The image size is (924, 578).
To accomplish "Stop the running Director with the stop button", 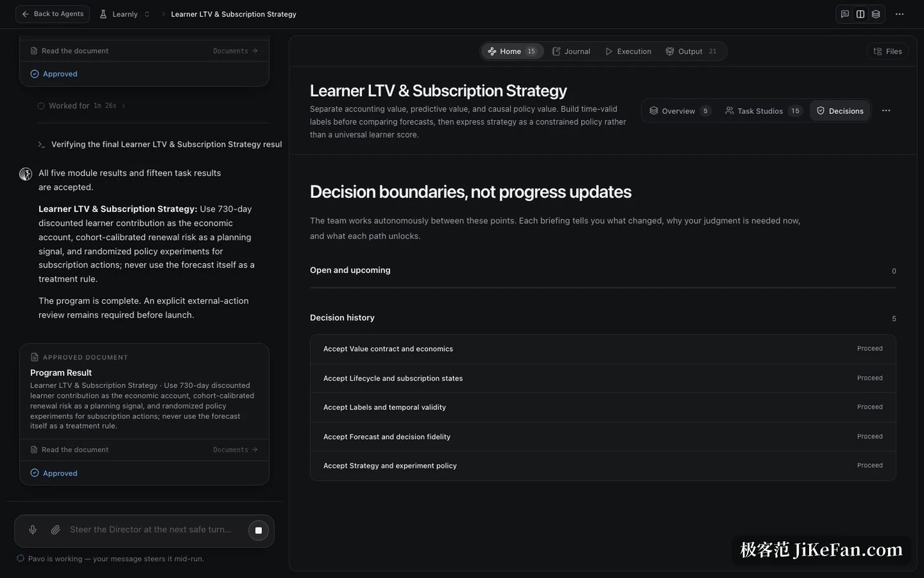I will click(x=259, y=530).
